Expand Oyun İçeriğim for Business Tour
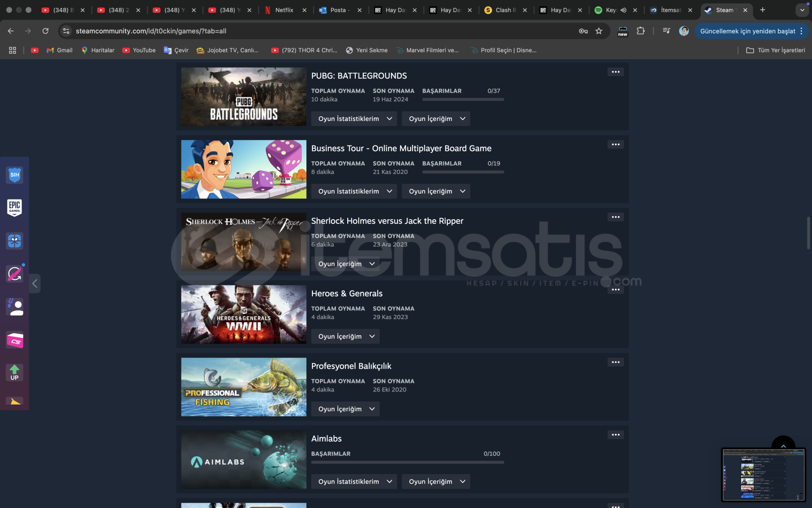 tap(436, 191)
